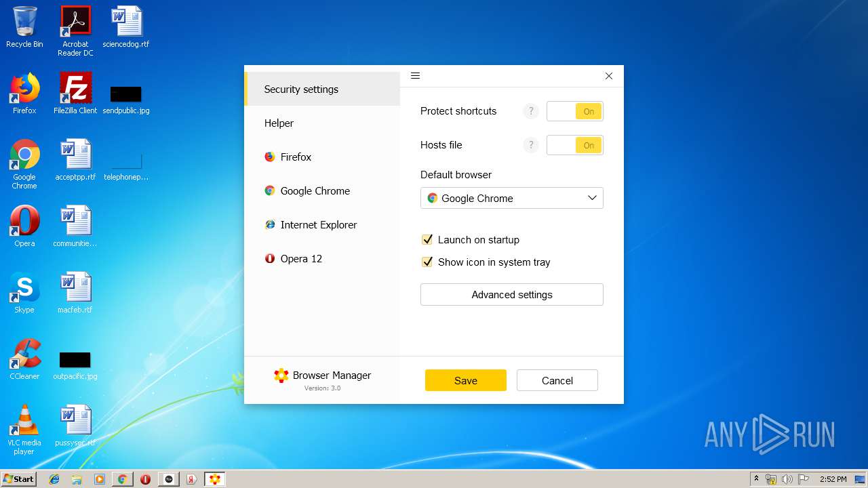Select the communitie desktop document

coord(75,226)
